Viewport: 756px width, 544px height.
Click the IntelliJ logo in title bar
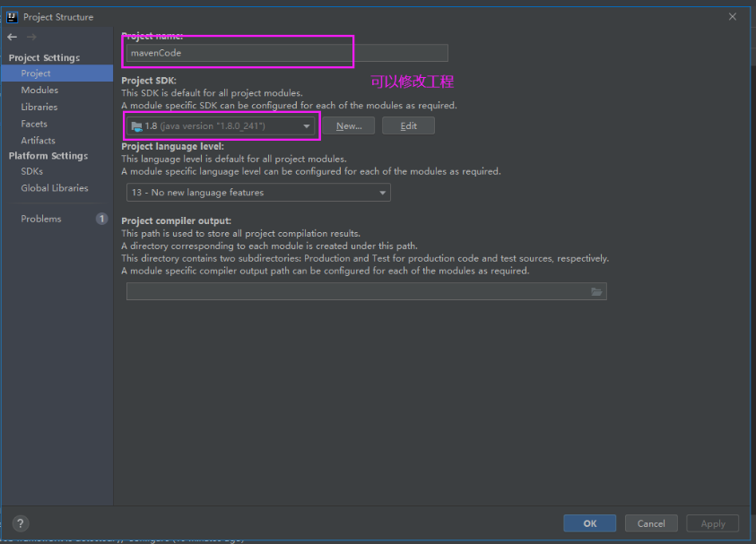[12, 17]
